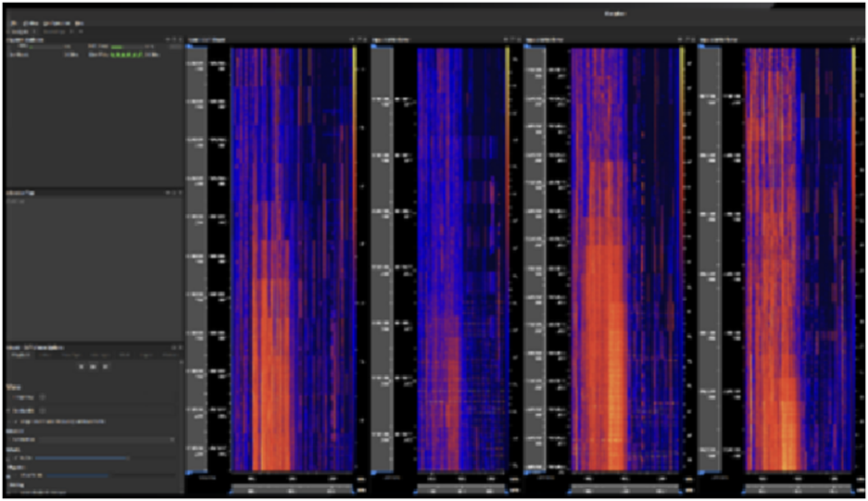The image size is (868, 501).
Task: Click the middle playback control icon in lower-left panel
Action: [x=94, y=367]
